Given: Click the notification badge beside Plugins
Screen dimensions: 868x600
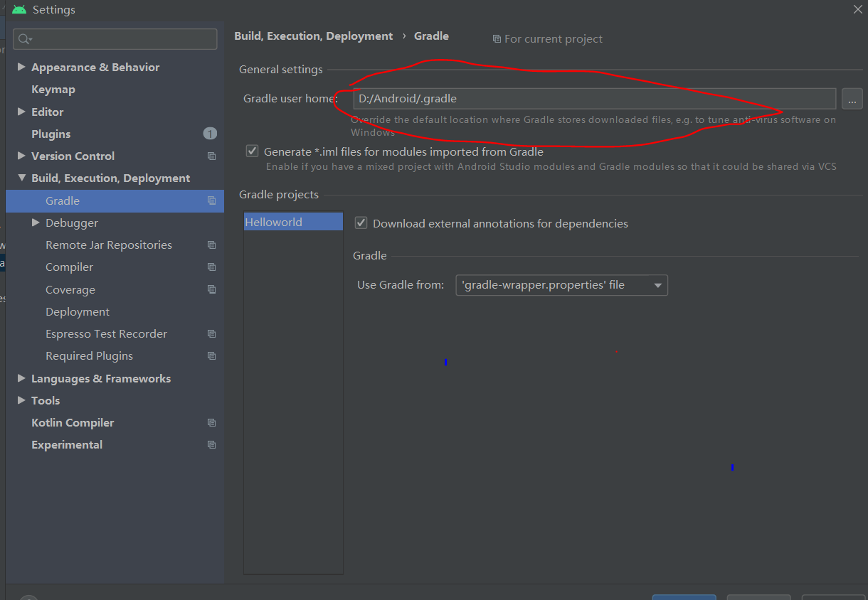Looking at the screenshot, I should (211, 134).
